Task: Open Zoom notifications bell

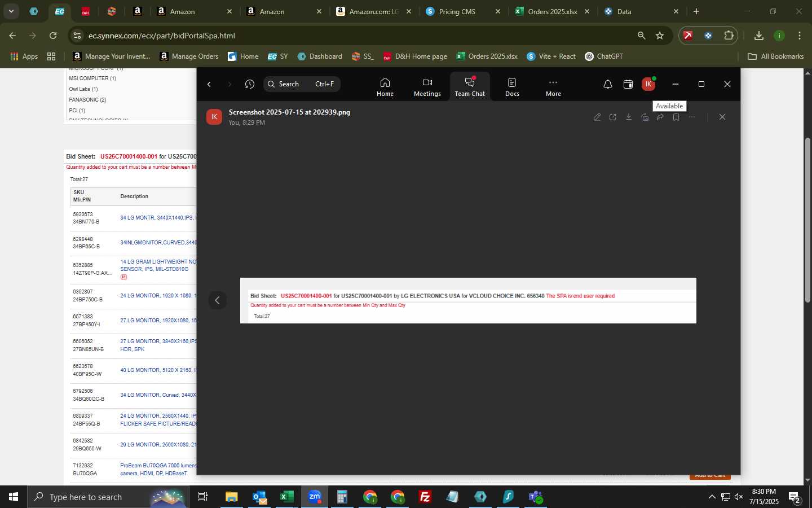Action: point(607,84)
